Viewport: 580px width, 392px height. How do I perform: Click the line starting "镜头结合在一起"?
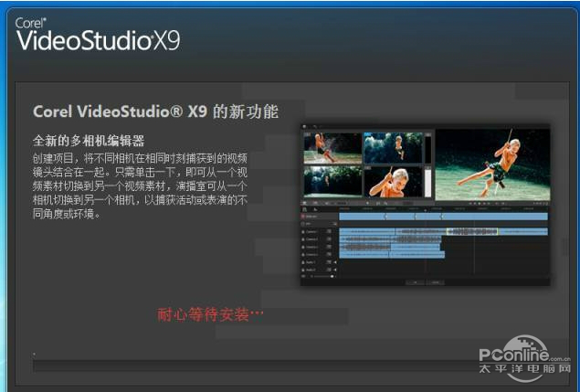tap(140, 172)
